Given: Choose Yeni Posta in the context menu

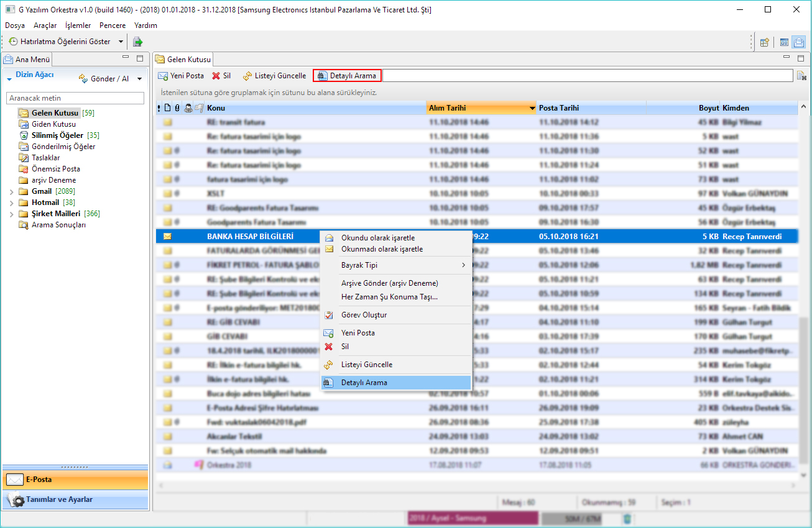Looking at the screenshot, I should 396,333.
